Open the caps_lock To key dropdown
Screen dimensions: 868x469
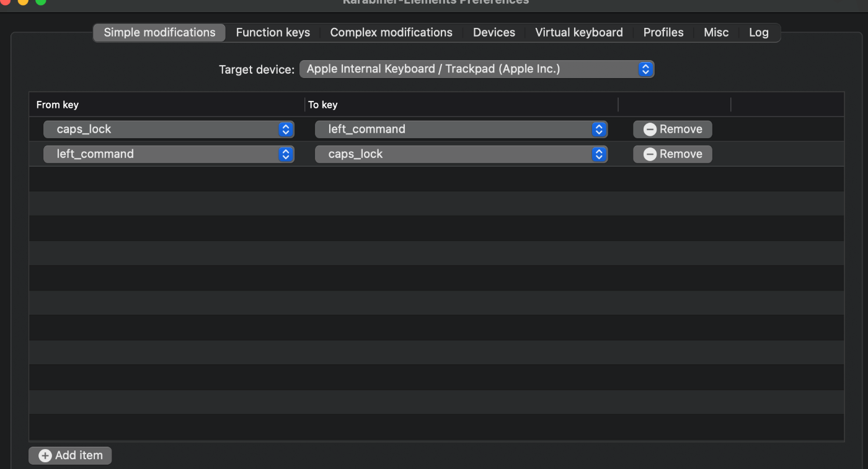[x=461, y=129]
